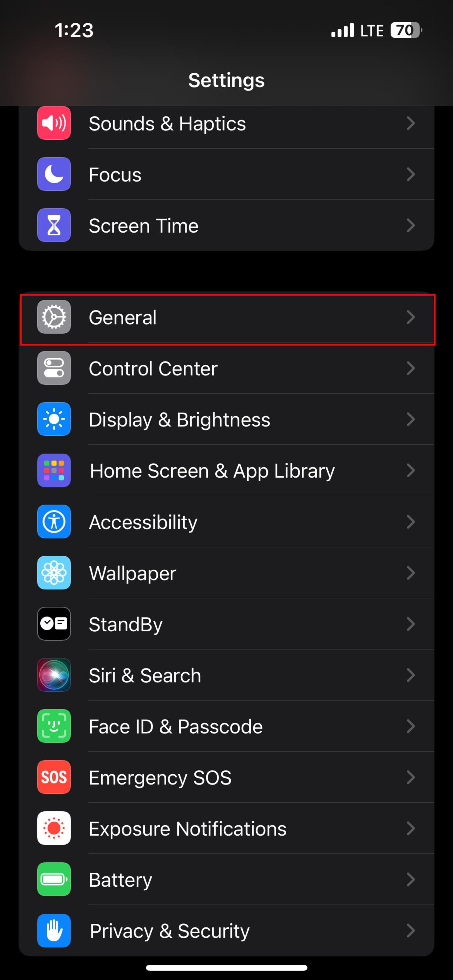Open Focus settings

[x=226, y=174]
